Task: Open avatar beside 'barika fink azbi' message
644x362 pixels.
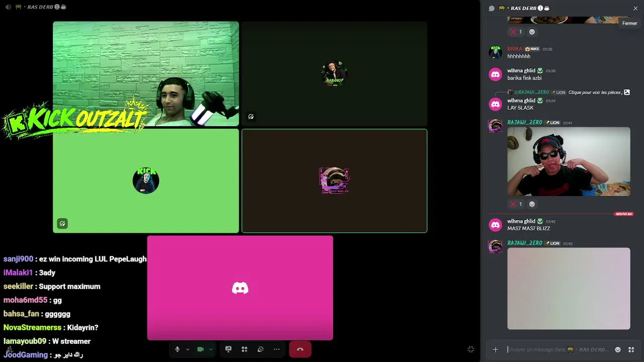Action: click(496, 74)
